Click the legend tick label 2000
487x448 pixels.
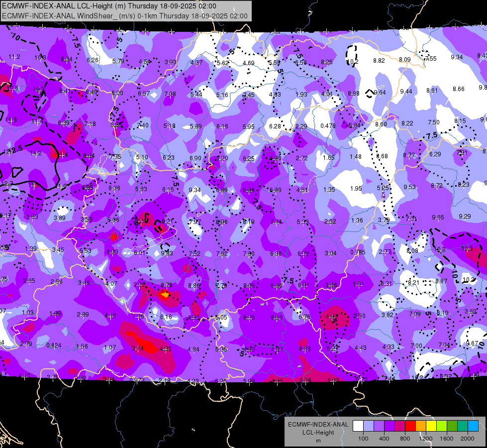click(468, 439)
